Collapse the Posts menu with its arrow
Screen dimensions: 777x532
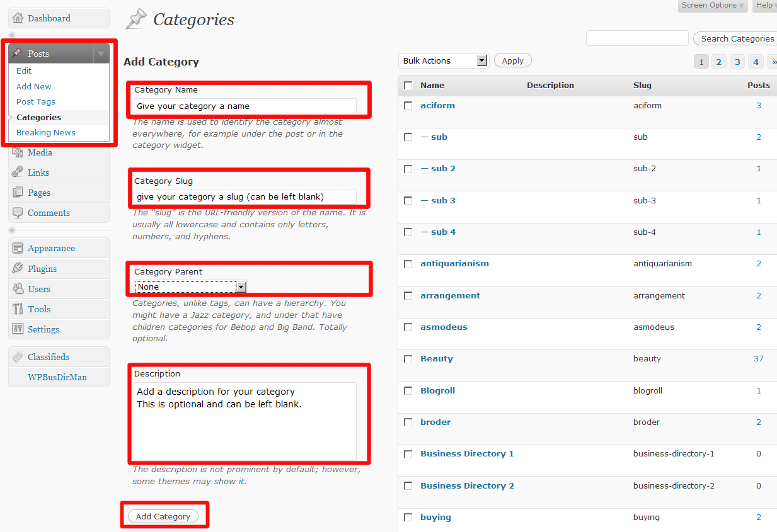point(100,54)
